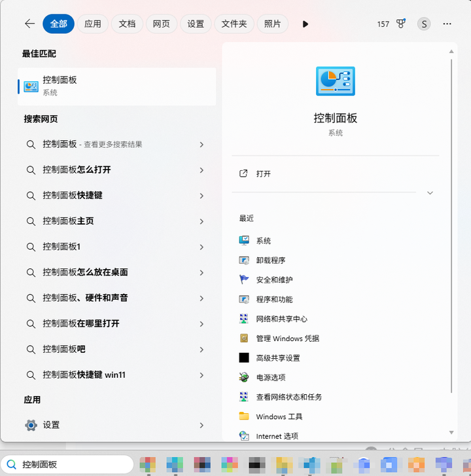Image resolution: width=471 pixels, height=476 pixels.
Task: Select the 全部 filter tab
Action: pyautogui.click(x=58, y=24)
